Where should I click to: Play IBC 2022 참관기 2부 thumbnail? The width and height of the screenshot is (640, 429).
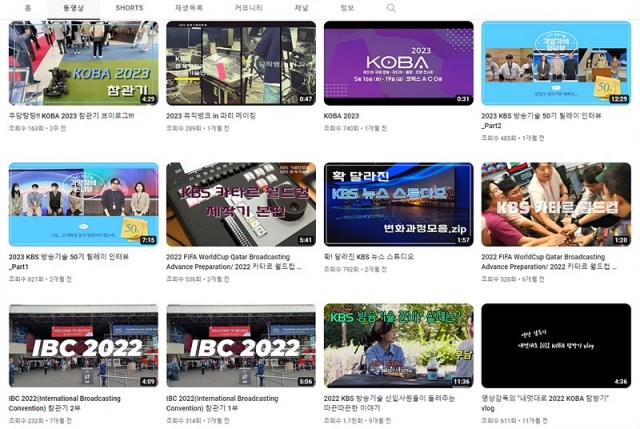83,346
